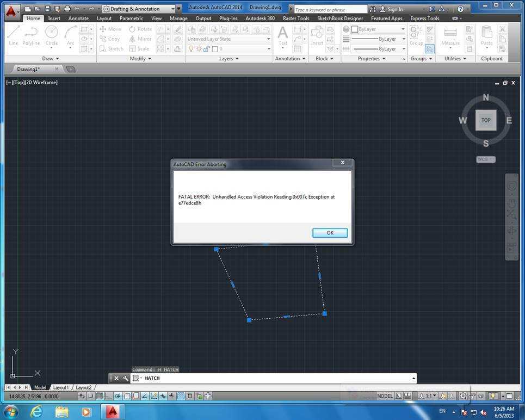This screenshot has height=420, width=525.
Task: Toggle layer lock padlock icon
Action: (x=207, y=49)
